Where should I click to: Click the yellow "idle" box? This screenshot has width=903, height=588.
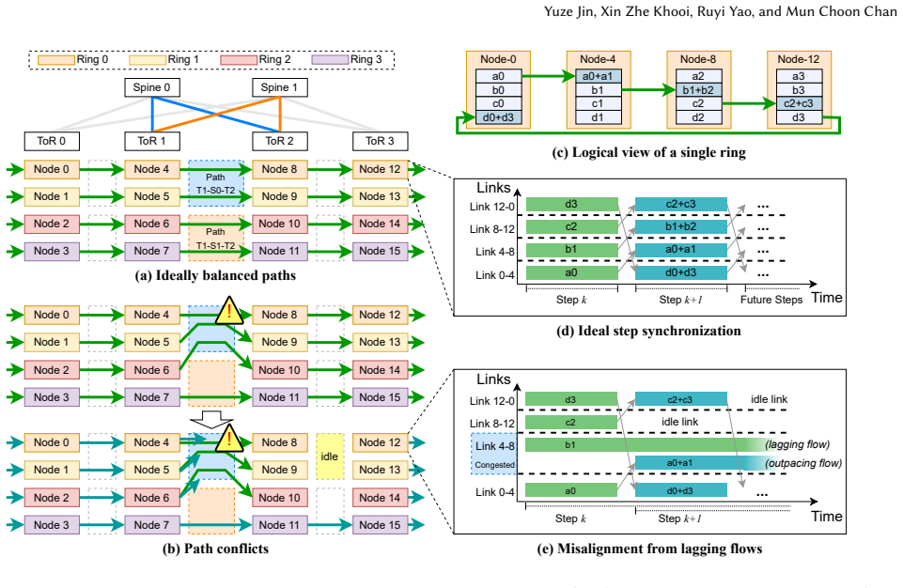[330, 456]
